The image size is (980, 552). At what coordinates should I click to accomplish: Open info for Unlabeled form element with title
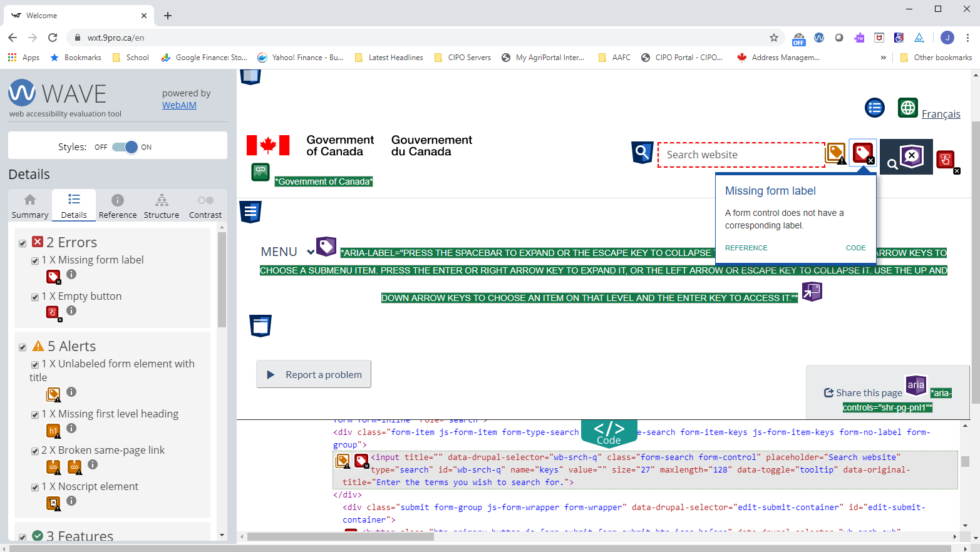tap(71, 392)
